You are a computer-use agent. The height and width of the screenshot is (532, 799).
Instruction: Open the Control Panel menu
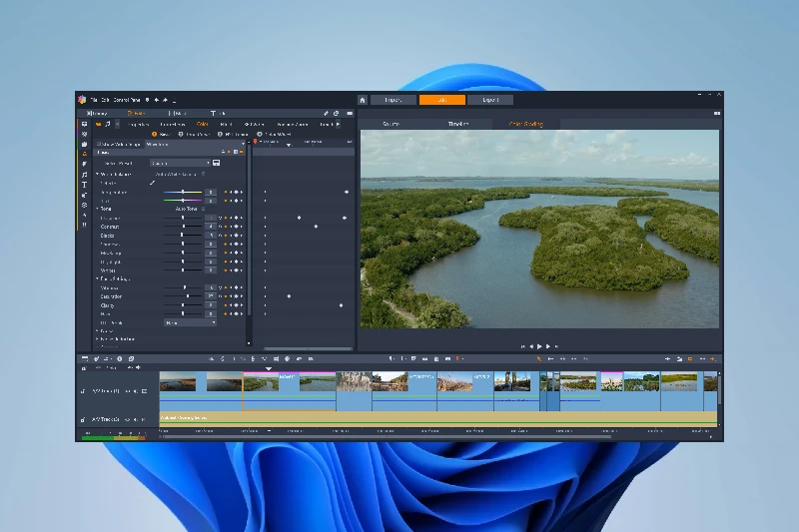point(127,100)
